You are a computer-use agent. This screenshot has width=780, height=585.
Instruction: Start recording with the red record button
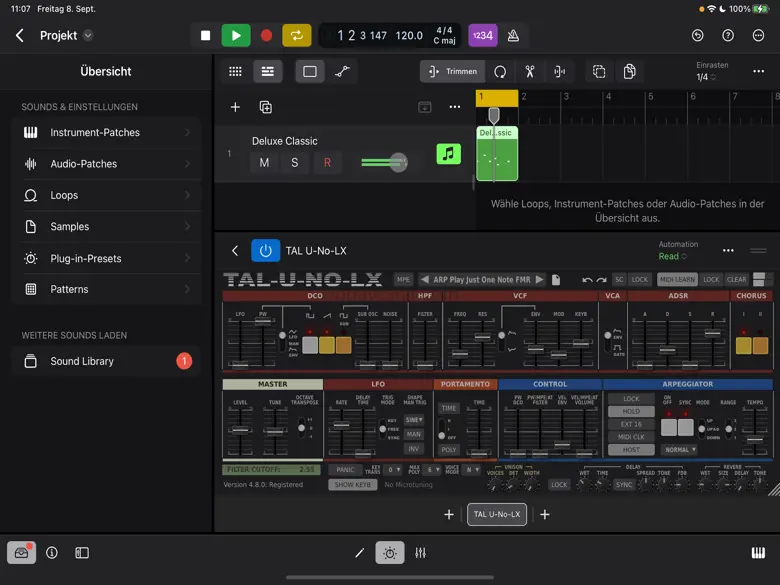pos(266,35)
